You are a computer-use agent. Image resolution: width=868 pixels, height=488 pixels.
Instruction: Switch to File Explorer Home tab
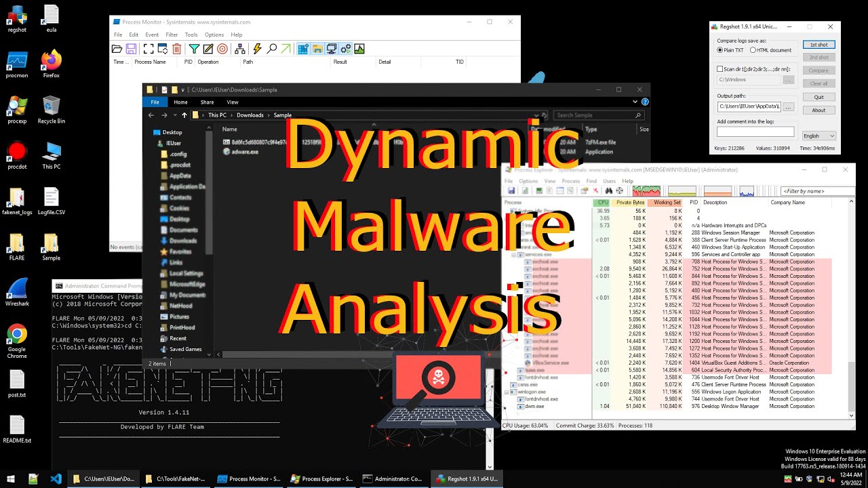tap(180, 102)
